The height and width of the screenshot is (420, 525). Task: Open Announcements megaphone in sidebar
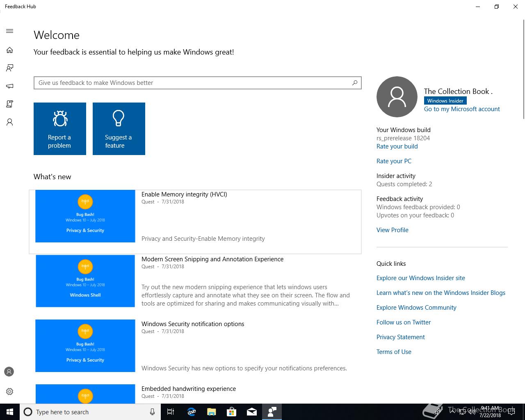click(10, 86)
